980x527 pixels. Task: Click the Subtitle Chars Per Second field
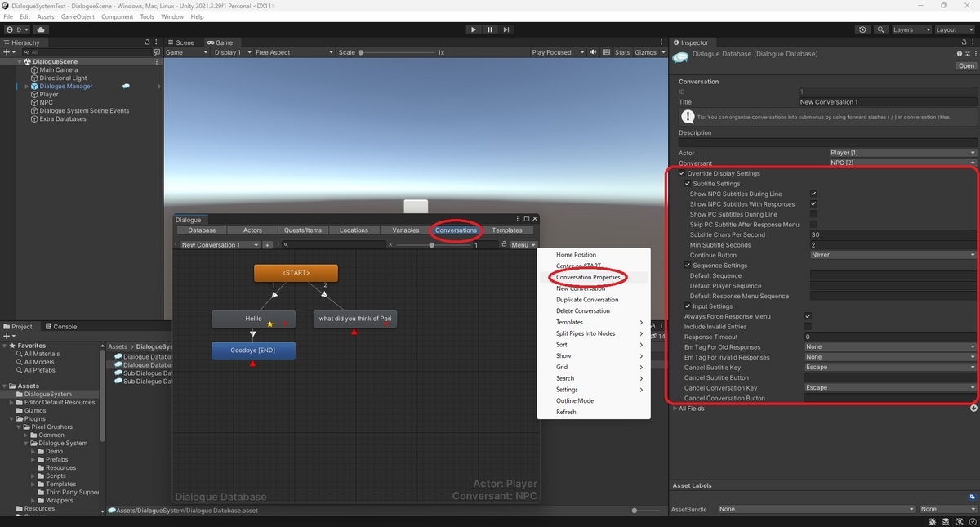893,234
